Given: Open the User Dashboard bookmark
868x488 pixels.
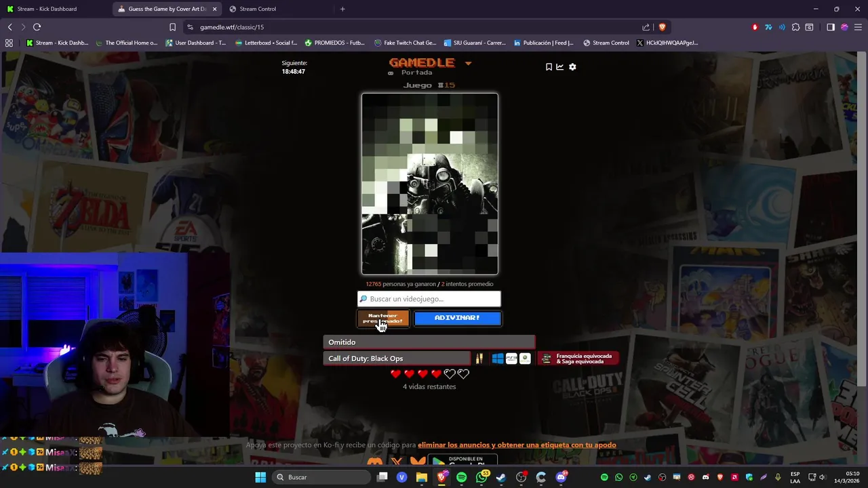Looking at the screenshot, I should pos(195,43).
